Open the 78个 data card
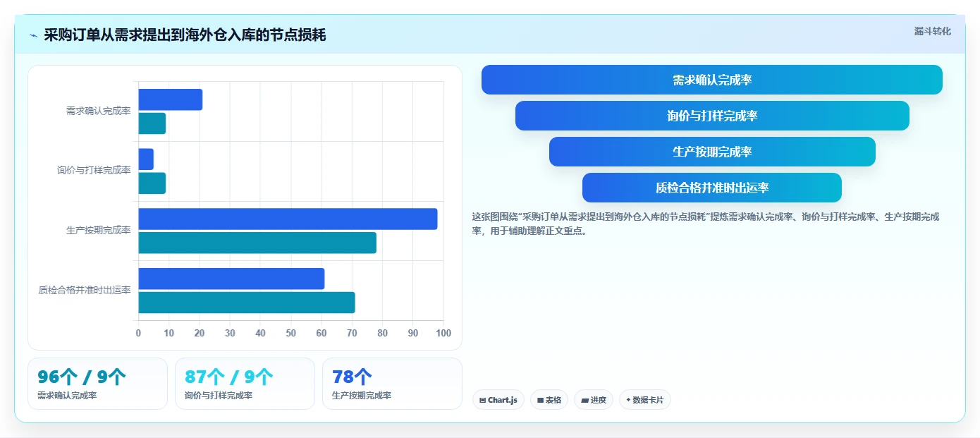This screenshot has height=438, width=980. (x=392, y=384)
